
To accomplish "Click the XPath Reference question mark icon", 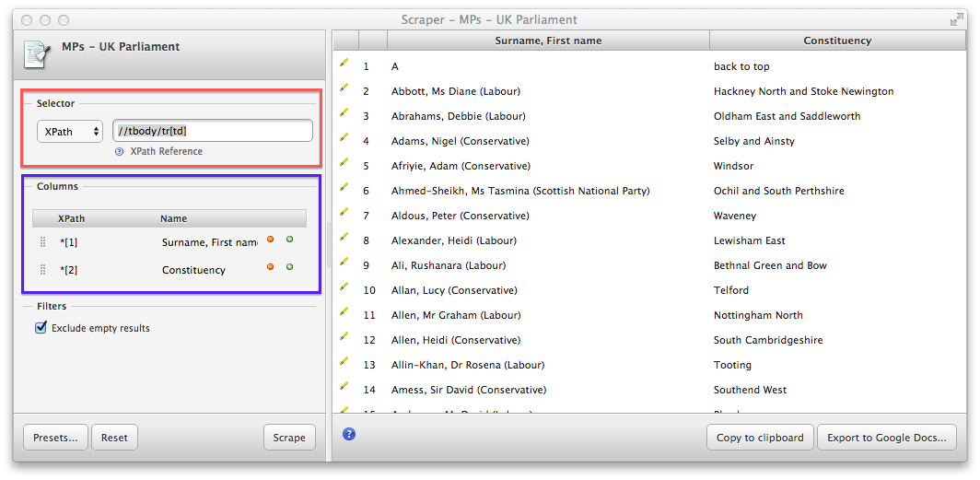I will pyautogui.click(x=120, y=152).
